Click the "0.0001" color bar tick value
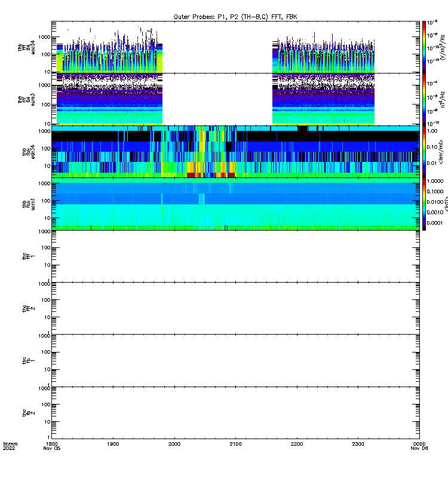 pyautogui.click(x=435, y=223)
